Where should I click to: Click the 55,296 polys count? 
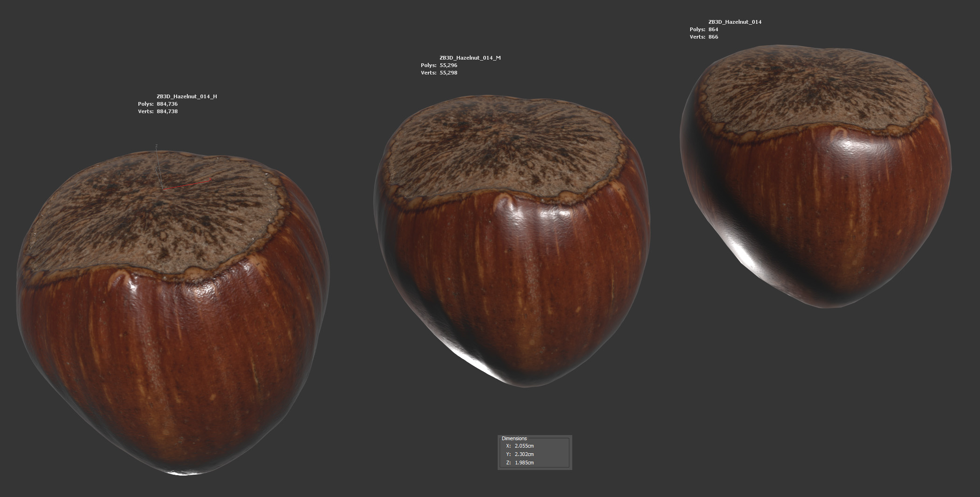[448, 65]
